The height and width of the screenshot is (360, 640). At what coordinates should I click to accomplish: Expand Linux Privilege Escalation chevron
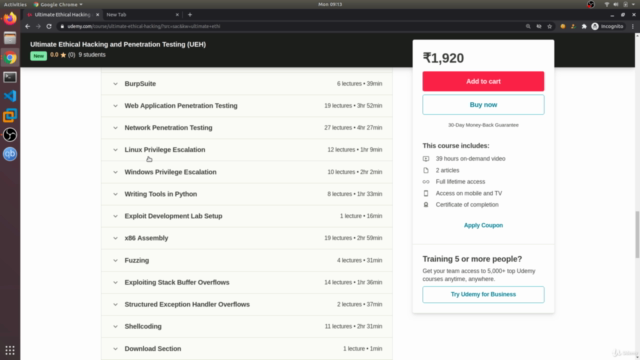(116, 150)
